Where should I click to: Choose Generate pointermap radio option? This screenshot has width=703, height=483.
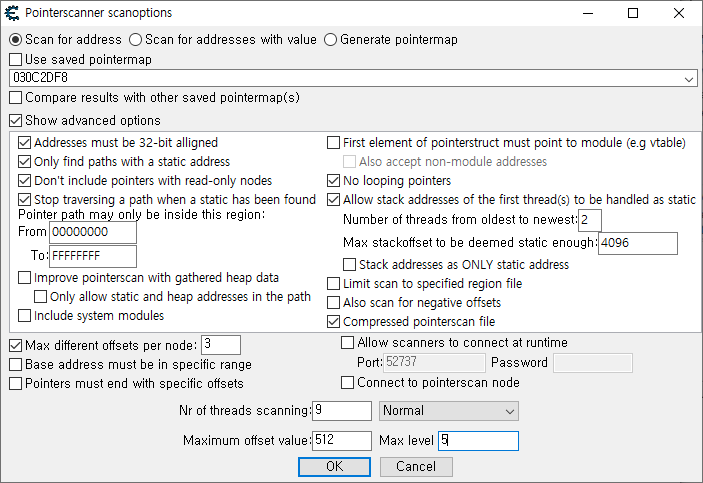330,40
